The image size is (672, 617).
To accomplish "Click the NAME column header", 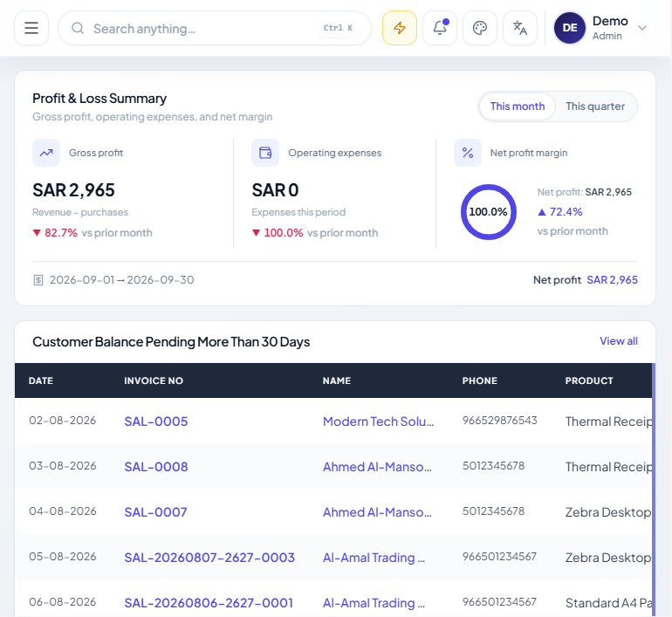I will [x=337, y=380].
